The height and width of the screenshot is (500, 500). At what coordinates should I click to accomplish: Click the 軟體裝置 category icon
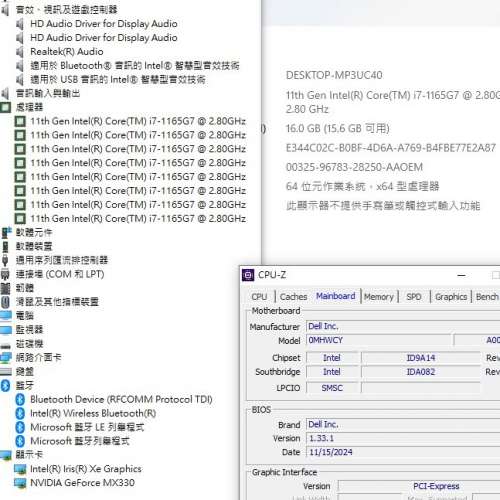pyautogui.click(x=5, y=247)
